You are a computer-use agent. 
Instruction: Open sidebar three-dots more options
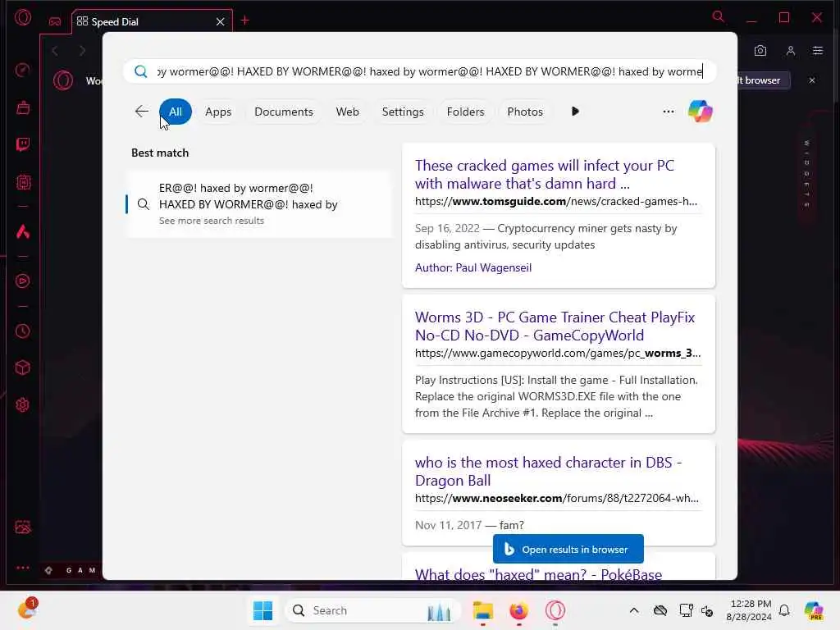coord(22,568)
